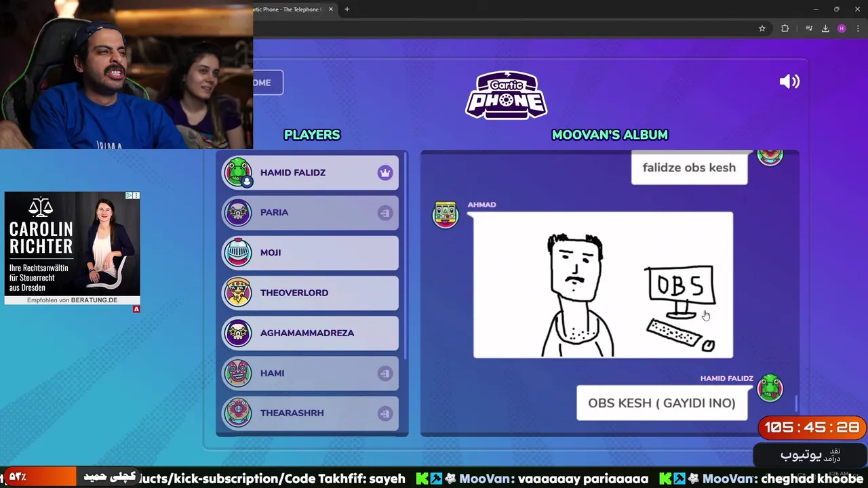Click the PLAYERS heading

coord(312,135)
